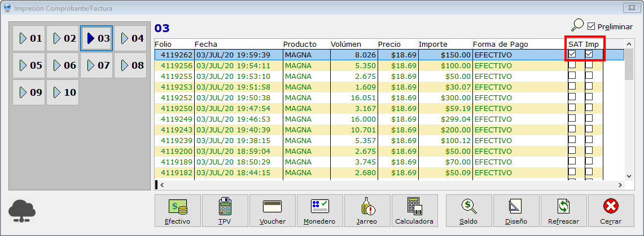The width and height of the screenshot is (644, 236).
Task: Select the Voucher payment button
Action: point(272,211)
